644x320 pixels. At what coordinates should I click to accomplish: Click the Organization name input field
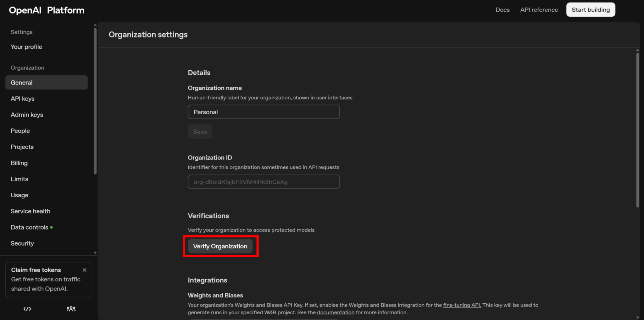click(264, 112)
